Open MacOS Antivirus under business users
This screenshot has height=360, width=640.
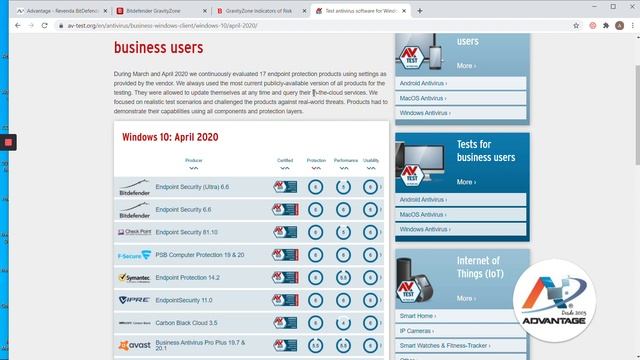[460, 214]
